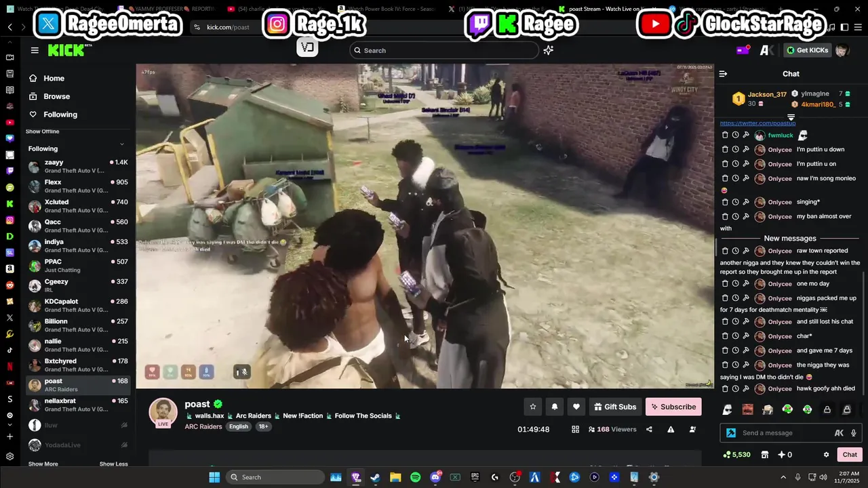Screen dimensions: 868x488
Task: Open Spotify from Windows taskbar
Action: pyautogui.click(x=415, y=477)
